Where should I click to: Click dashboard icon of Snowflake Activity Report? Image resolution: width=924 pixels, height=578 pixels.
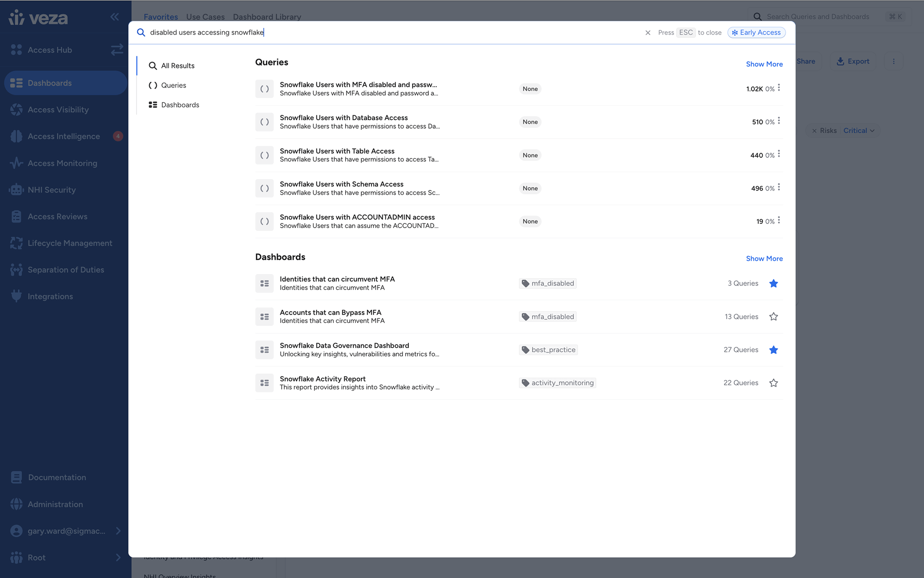coord(264,383)
